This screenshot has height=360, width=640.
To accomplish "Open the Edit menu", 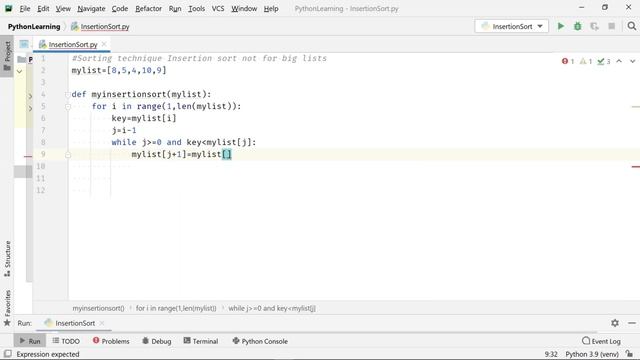I will pos(43,8).
